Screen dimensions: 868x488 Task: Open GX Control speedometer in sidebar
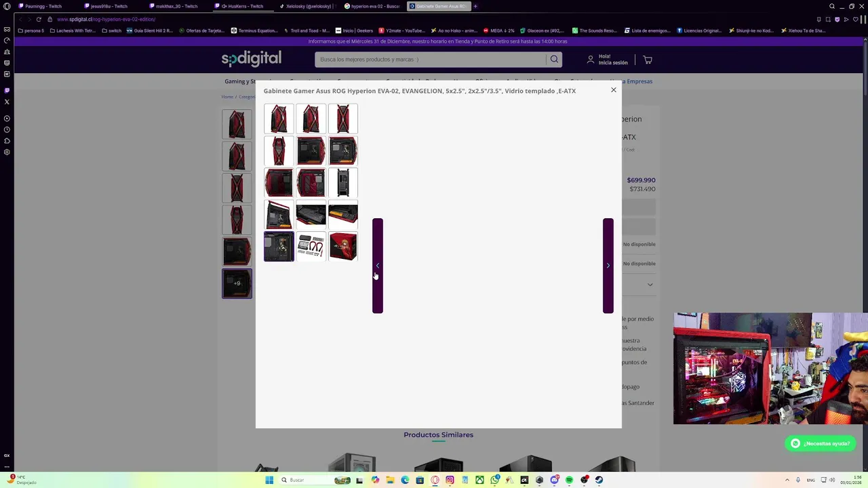pyautogui.click(x=7, y=41)
